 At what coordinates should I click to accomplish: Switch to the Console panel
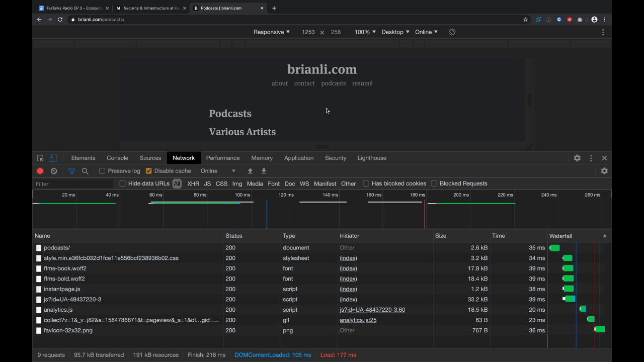[117, 158]
